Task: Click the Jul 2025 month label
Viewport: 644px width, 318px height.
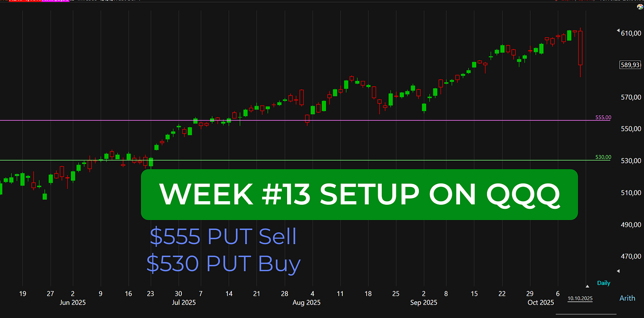Action: pyautogui.click(x=184, y=303)
